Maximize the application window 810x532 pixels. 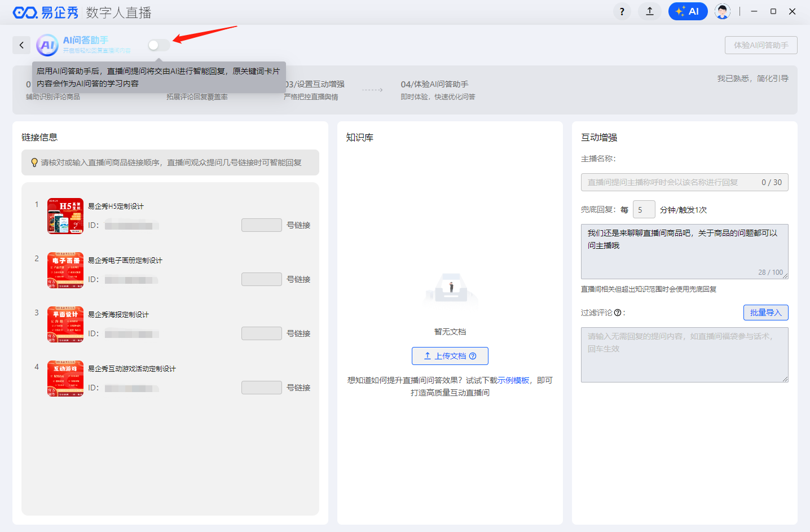pyautogui.click(x=773, y=11)
